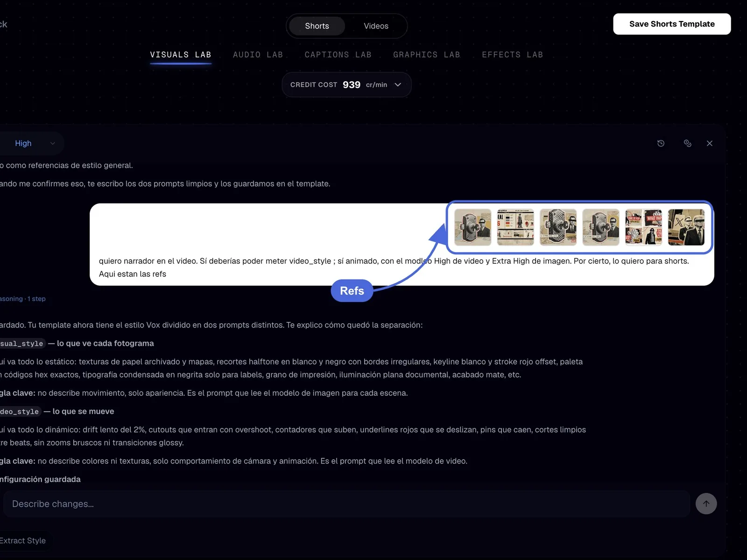
Task: Expand the reasoning 1 step link
Action: point(22,299)
